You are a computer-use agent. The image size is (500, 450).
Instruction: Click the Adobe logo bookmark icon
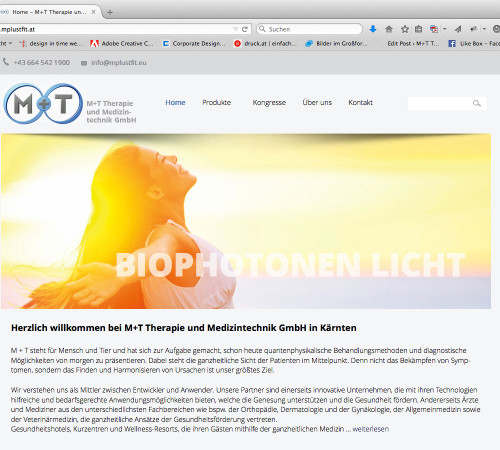click(94, 44)
